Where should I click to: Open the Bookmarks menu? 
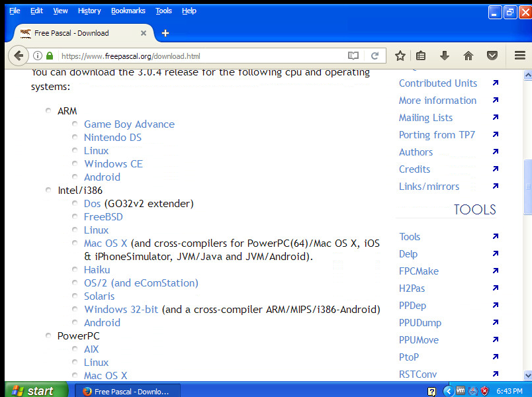click(128, 11)
